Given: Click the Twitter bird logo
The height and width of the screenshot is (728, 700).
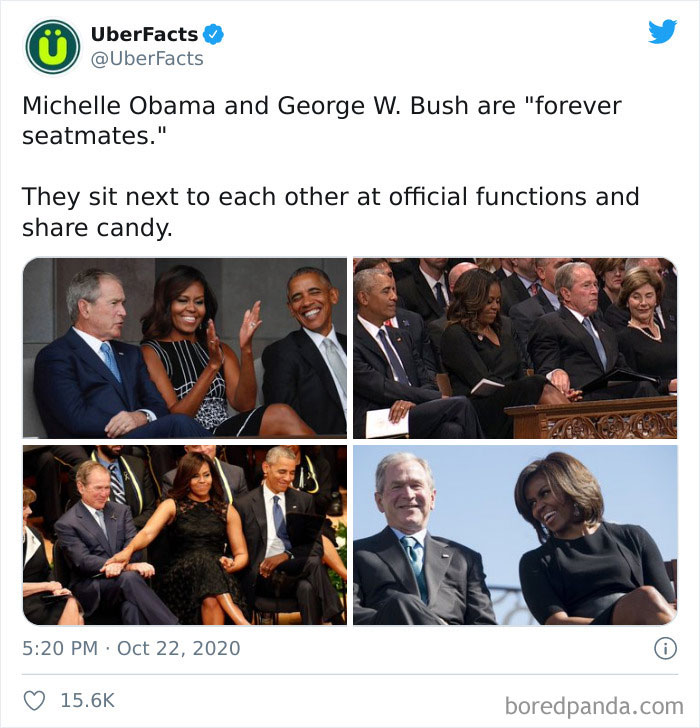Looking at the screenshot, I should click(x=662, y=31).
